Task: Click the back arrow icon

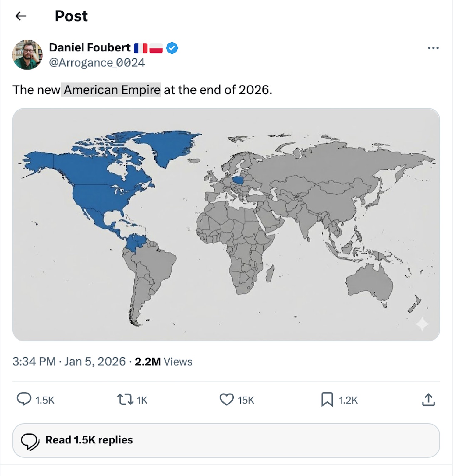Action: coord(21,16)
